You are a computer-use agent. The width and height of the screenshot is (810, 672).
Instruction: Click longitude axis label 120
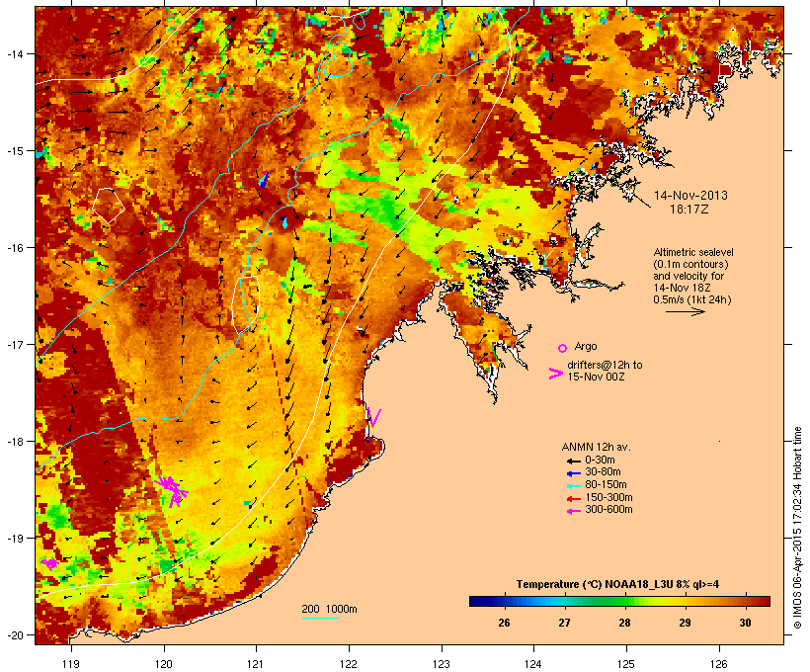(x=164, y=664)
